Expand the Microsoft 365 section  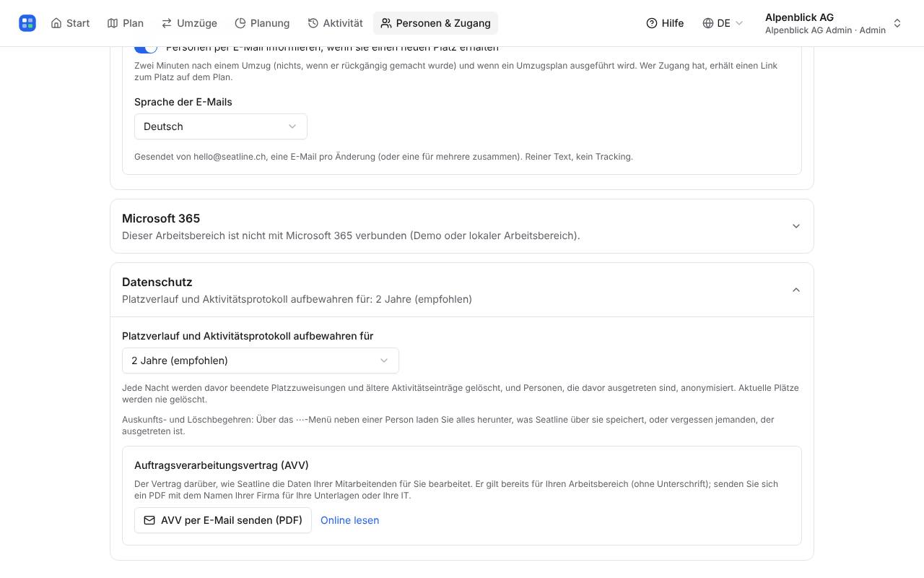462,226
